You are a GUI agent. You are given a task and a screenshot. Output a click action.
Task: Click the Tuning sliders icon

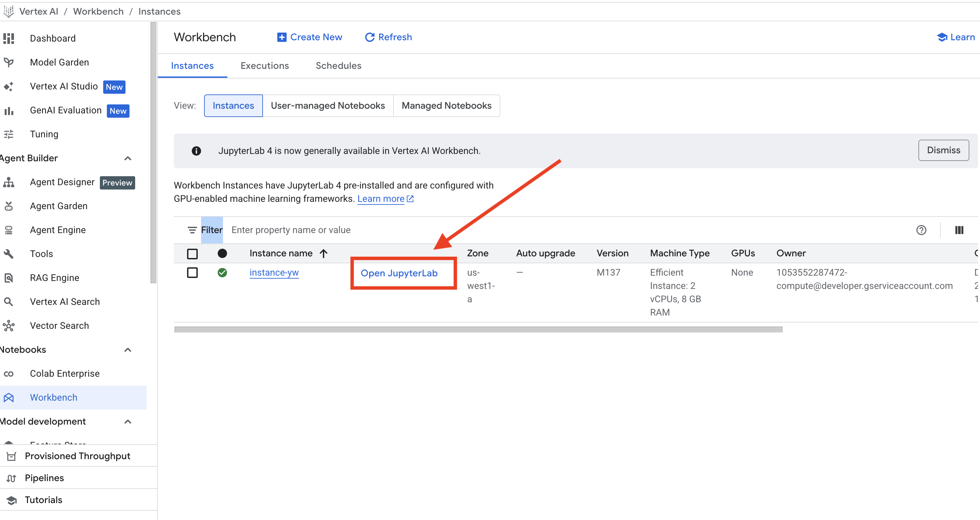[x=8, y=134]
